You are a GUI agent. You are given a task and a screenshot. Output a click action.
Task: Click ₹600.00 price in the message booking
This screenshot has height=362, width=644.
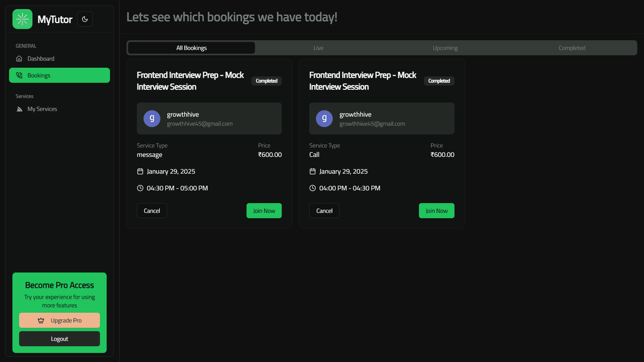point(270,155)
